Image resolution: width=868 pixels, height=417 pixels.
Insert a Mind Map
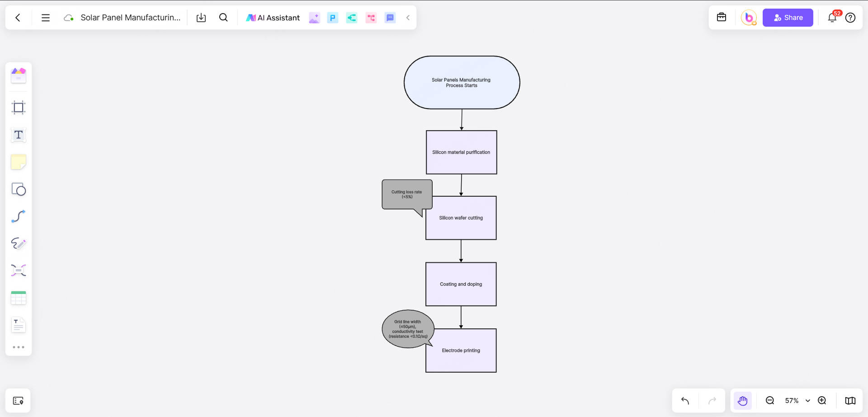coord(19,270)
